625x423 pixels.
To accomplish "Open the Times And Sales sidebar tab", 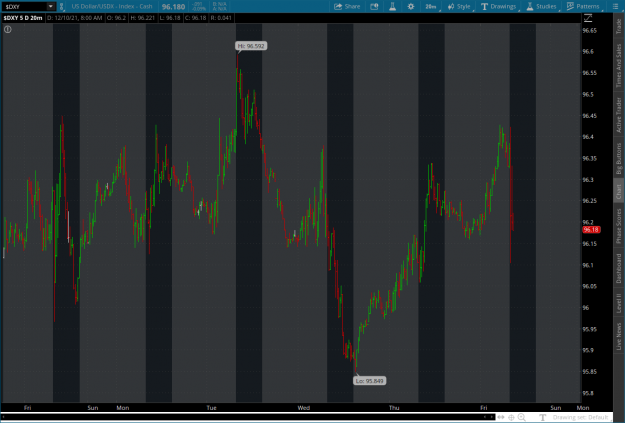I will [619, 65].
